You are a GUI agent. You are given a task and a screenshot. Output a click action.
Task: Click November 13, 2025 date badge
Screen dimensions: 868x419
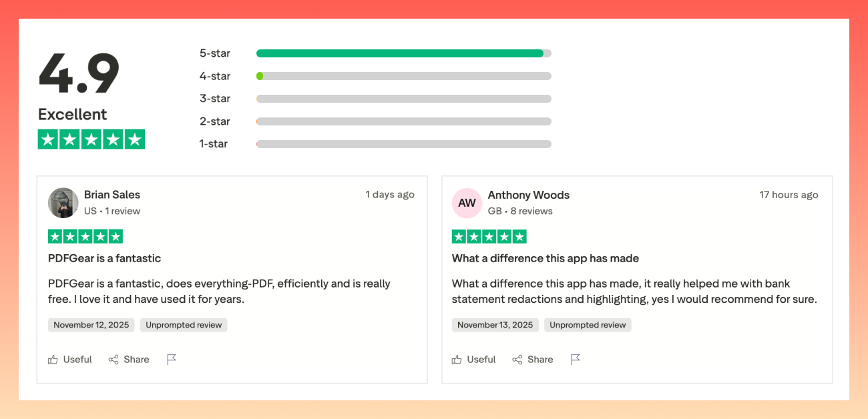[495, 325]
